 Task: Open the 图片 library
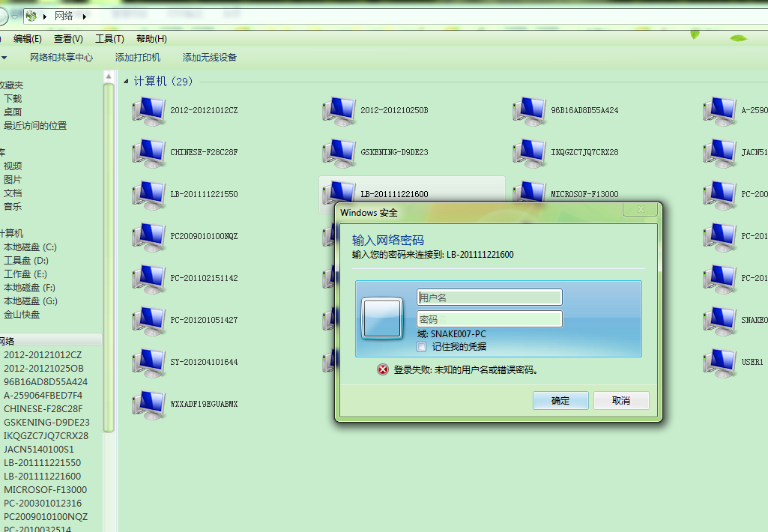pyautogui.click(x=13, y=180)
